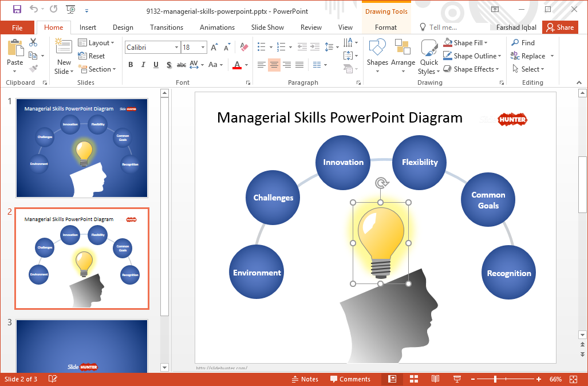Viewport: 588px width, 386px height.
Task: Switch to Reading View in status bar
Action: coord(435,379)
